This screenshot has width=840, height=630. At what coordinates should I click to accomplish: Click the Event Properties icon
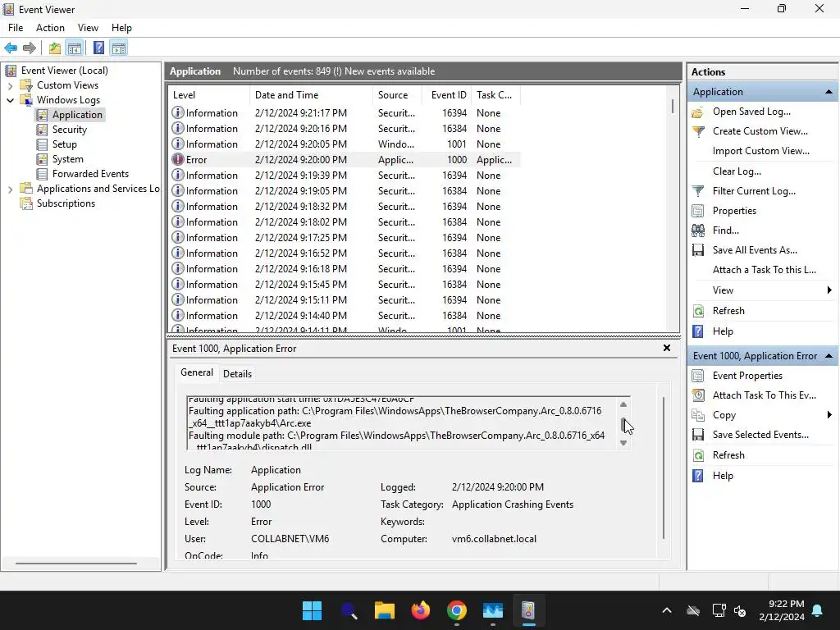(697, 376)
